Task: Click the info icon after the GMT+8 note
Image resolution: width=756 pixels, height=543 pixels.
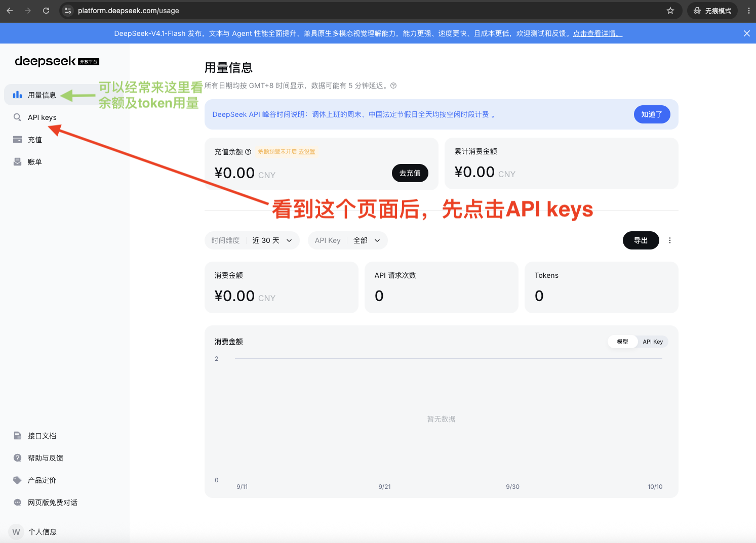Action: coord(393,86)
